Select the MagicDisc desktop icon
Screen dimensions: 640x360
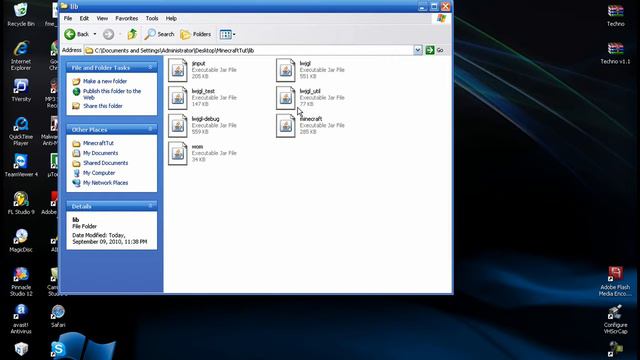(x=21, y=240)
